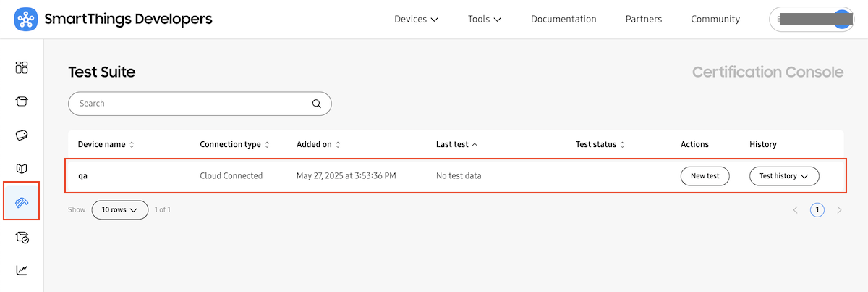The height and width of the screenshot is (292, 868).
Task: Sort by the Last test column
Action: point(456,144)
